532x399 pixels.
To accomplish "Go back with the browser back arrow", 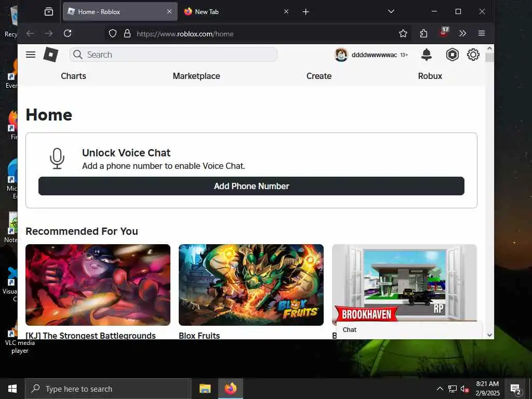I will [30, 33].
